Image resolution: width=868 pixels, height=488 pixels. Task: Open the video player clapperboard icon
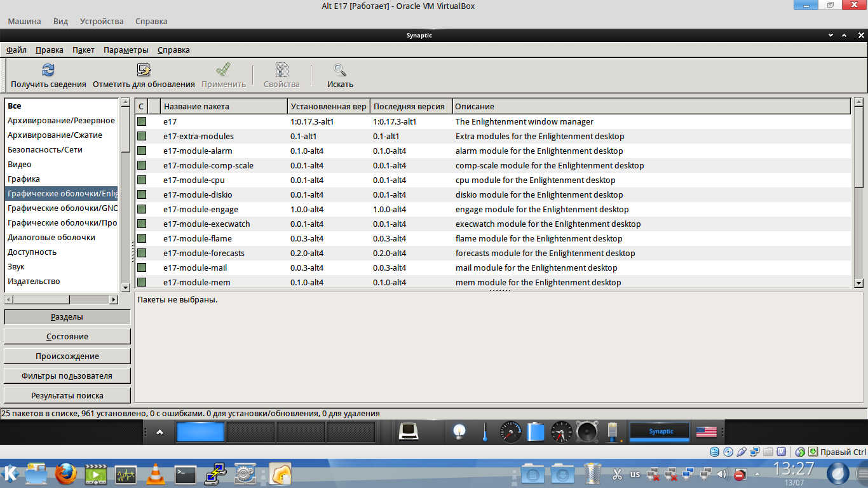point(96,473)
